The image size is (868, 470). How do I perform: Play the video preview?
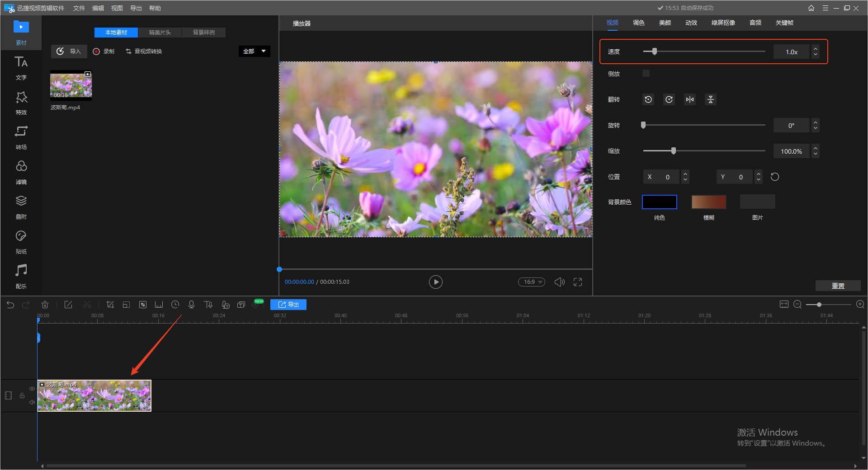click(x=435, y=282)
